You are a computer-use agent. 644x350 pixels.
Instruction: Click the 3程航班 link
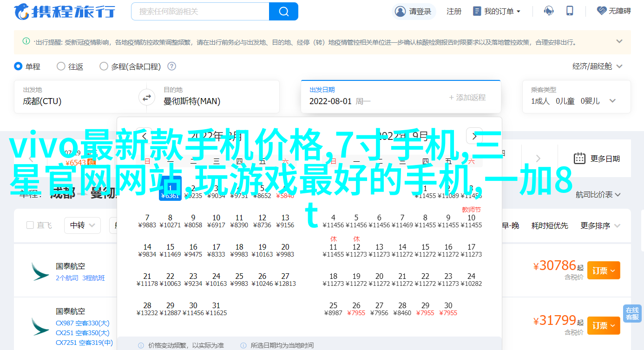point(93,278)
